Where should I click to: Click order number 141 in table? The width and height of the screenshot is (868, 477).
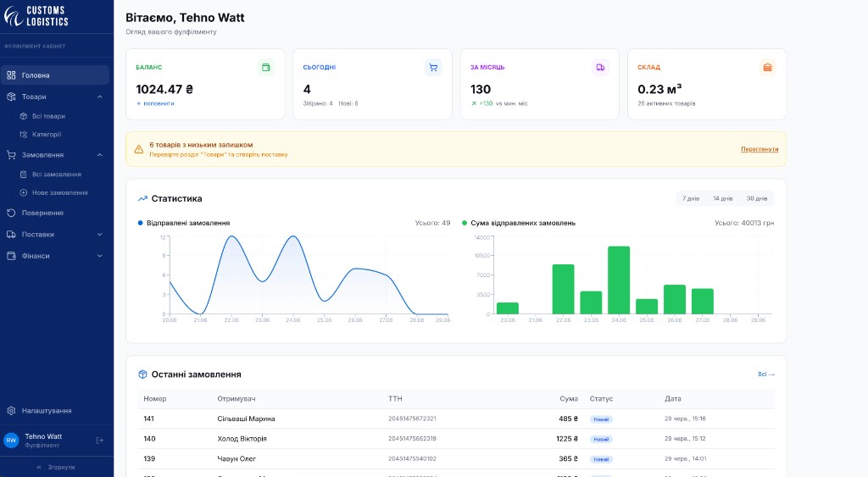[149, 419]
